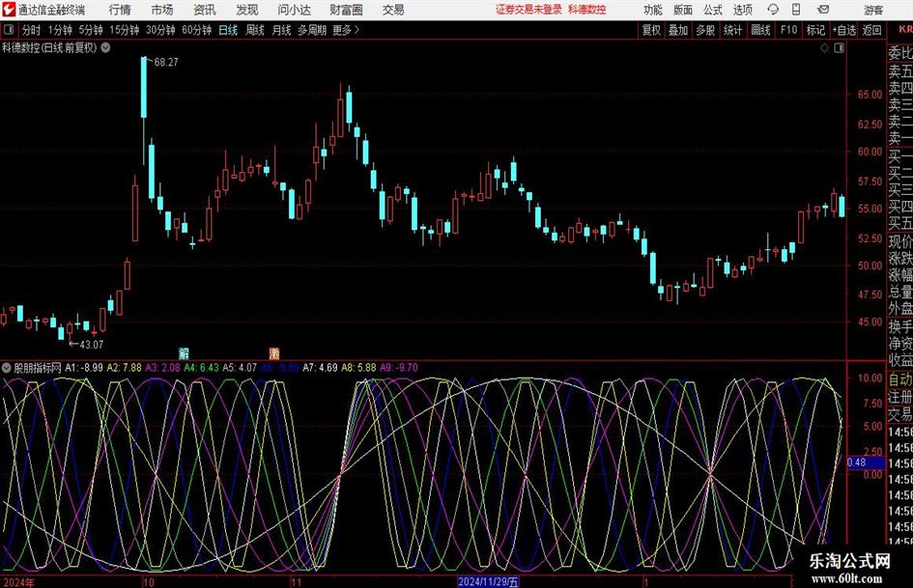Click the A2: 7.88 indicator value
Viewport: 913px width, 588px height.
124,368
